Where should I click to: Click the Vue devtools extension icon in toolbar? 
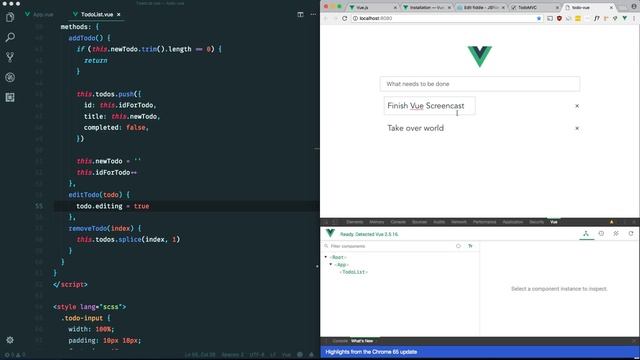pos(624,18)
